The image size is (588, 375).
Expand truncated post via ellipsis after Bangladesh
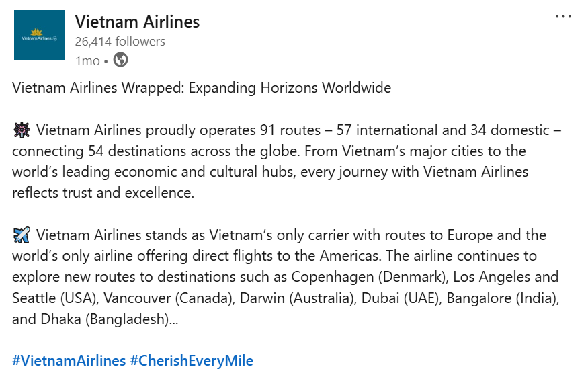click(173, 319)
